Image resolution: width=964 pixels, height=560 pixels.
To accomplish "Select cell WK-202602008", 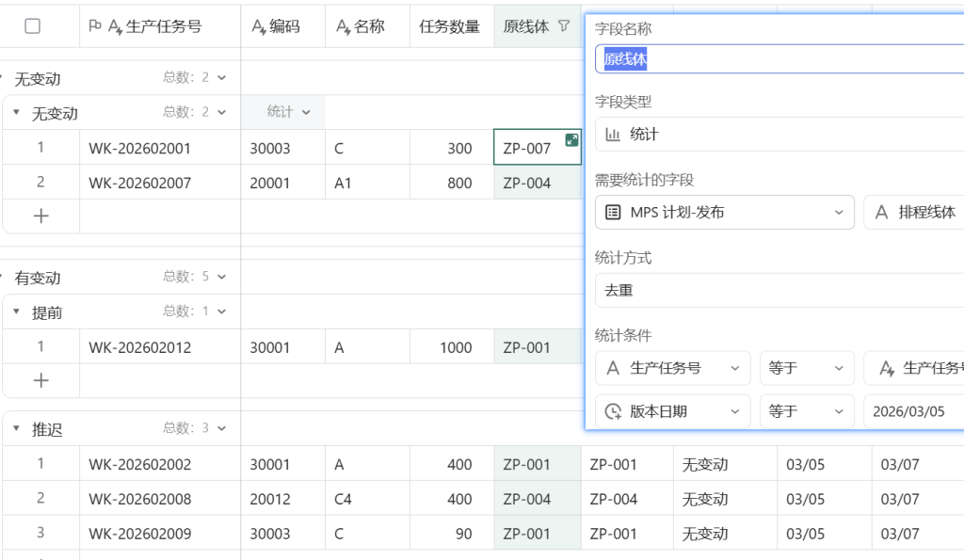I will (x=160, y=498).
